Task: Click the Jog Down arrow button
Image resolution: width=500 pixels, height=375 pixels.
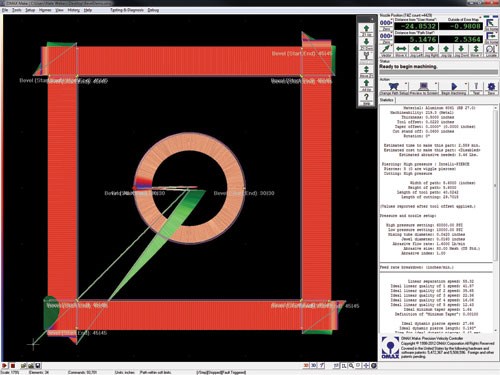Action: 461,51
